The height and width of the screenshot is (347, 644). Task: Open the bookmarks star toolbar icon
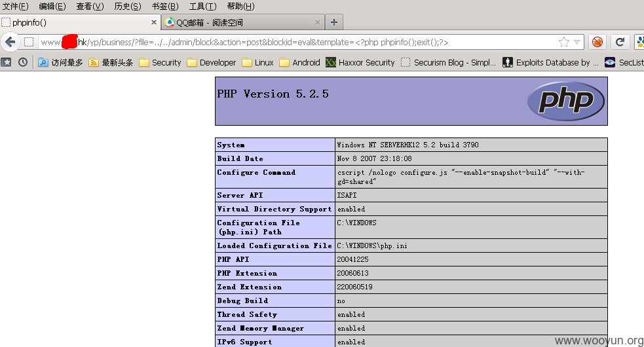[6, 62]
